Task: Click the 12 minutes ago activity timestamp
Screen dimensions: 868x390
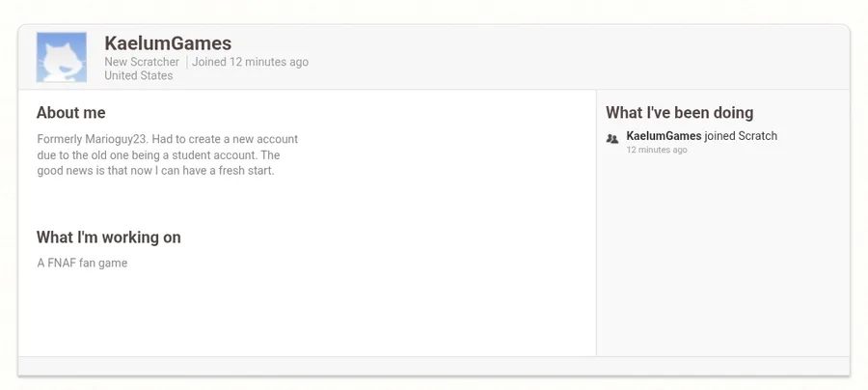Action: tap(657, 151)
